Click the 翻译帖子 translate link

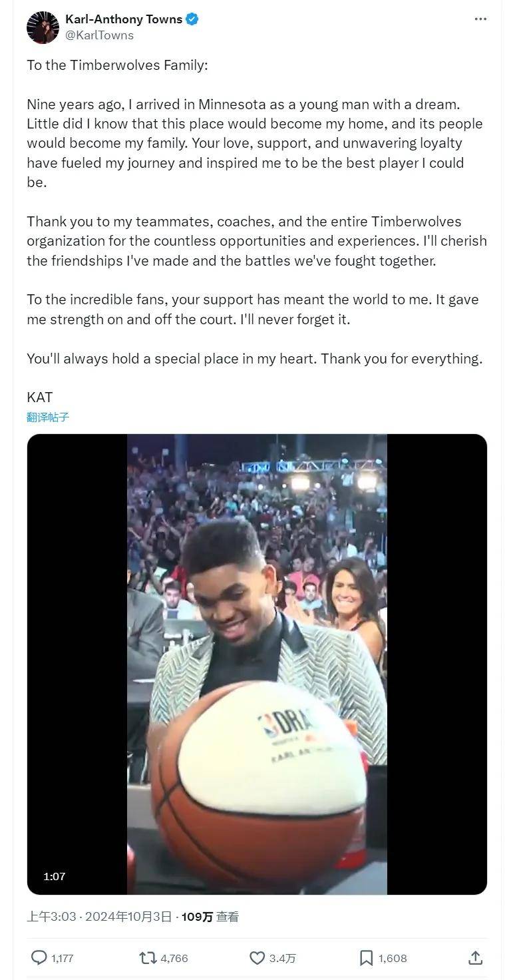point(48,417)
